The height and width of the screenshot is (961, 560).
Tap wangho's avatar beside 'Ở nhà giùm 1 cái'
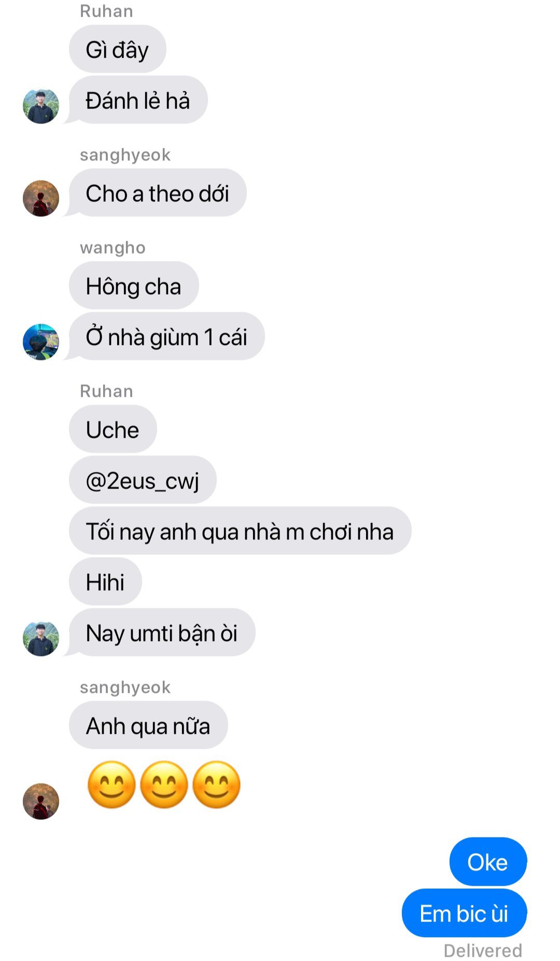pyautogui.click(x=41, y=342)
